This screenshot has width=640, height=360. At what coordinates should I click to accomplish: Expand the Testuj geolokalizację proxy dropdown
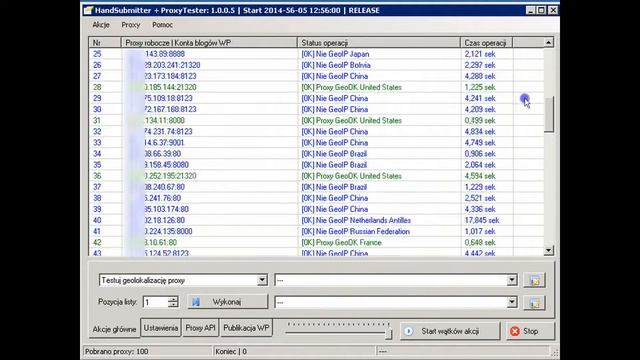262,280
